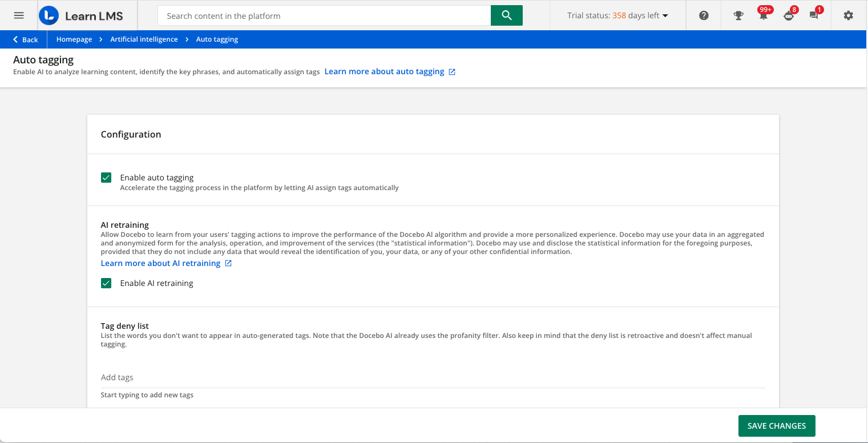The image size is (868, 443).
Task: Click the Auto tagging breadcrumb
Action: [x=217, y=39]
